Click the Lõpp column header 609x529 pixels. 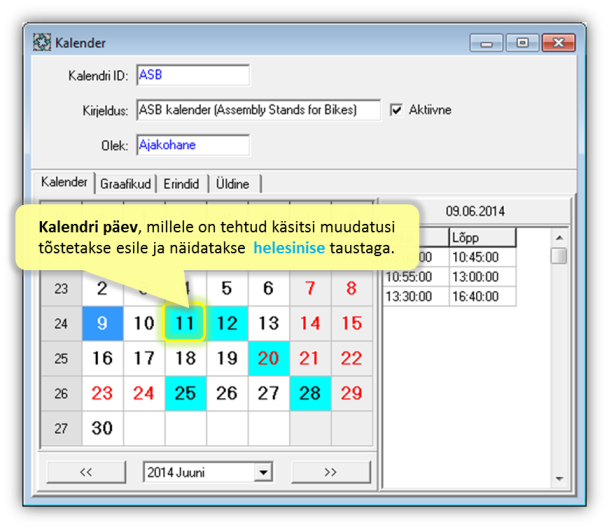pos(483,237)
